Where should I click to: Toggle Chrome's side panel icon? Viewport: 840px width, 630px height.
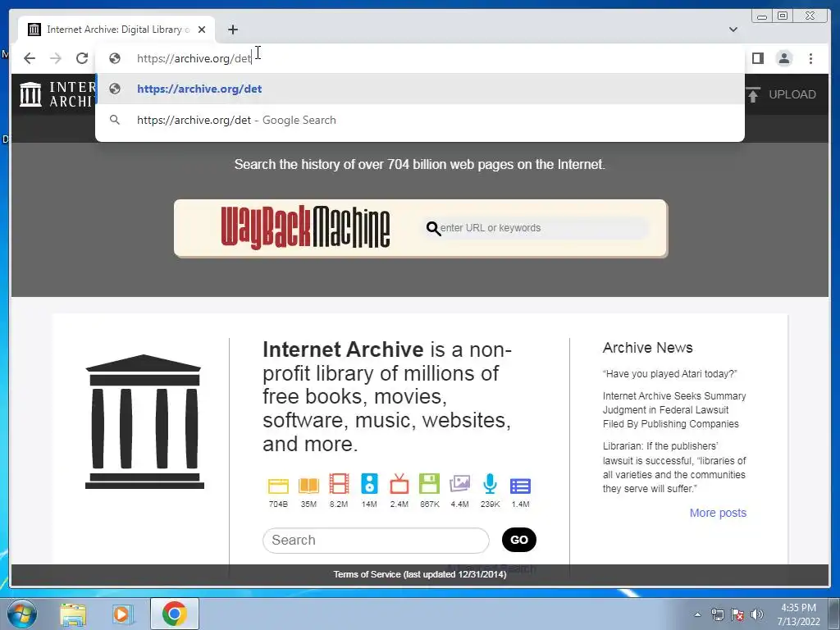(757, 58)
